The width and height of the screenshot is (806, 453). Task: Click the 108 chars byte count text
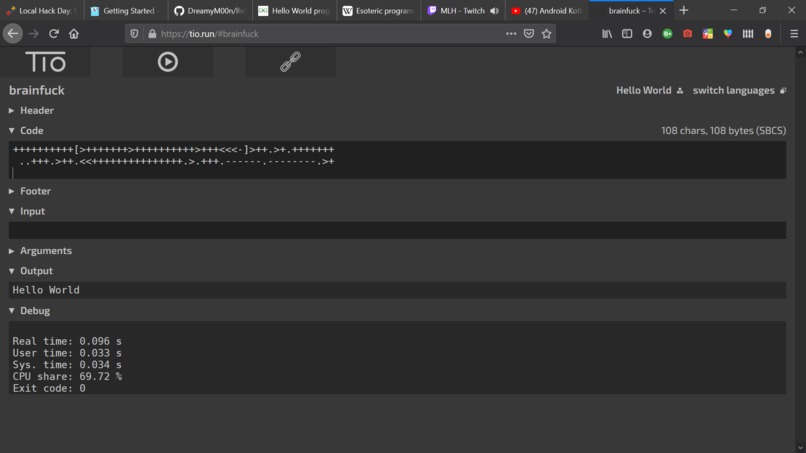click(x=723, y=131)
